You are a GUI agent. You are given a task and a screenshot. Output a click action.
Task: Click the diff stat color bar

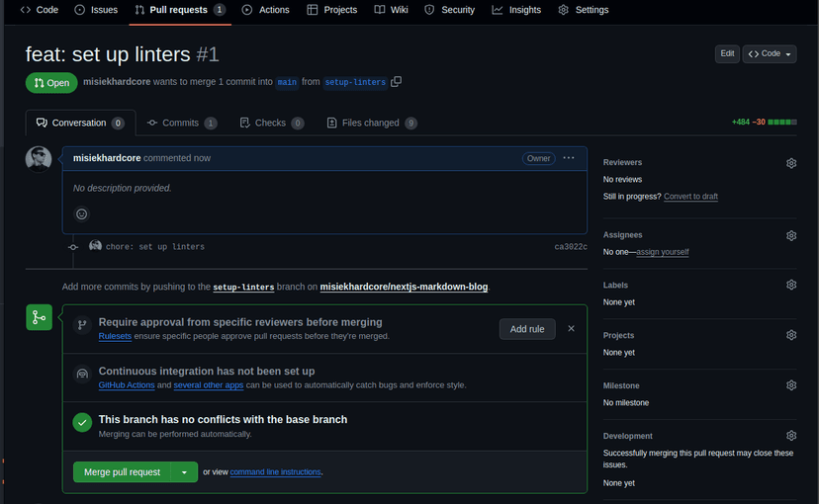(782, 123)
